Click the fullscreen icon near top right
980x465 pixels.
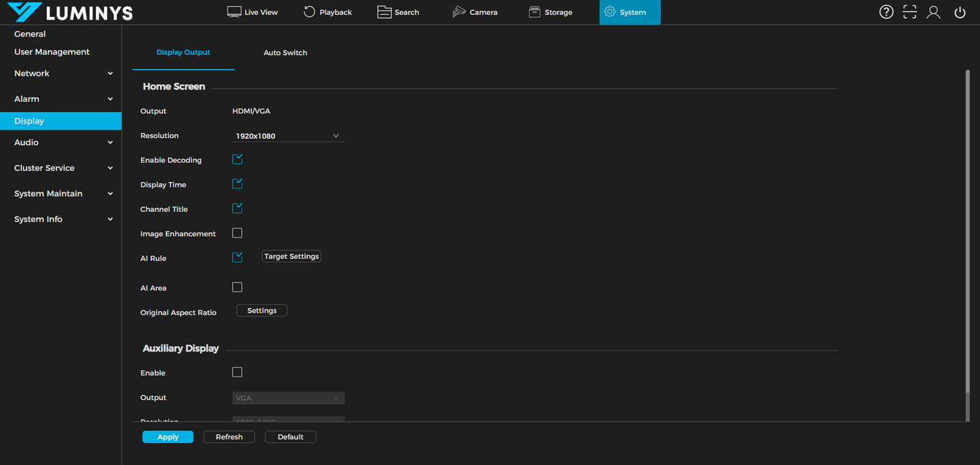[x=909, y=12]
